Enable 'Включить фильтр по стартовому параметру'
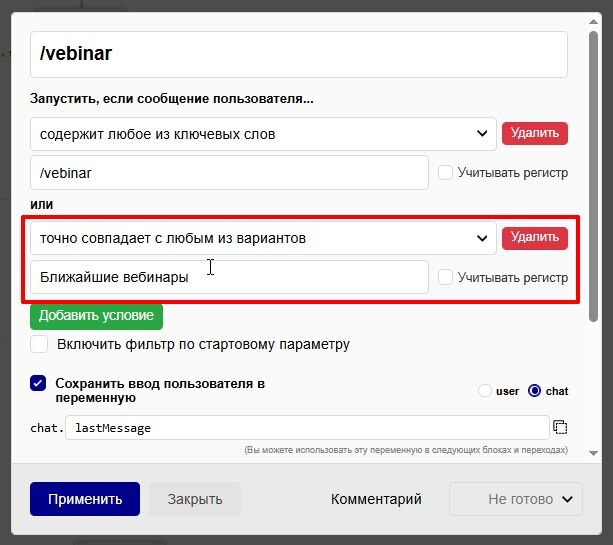 click(x=39, y=344)
